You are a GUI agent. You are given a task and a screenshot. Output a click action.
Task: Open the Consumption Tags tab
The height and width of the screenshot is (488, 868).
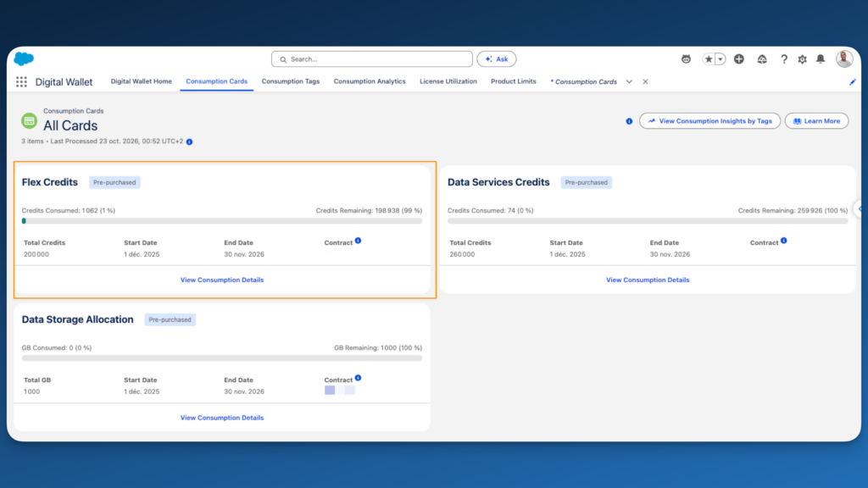click(x=291, y=81)
